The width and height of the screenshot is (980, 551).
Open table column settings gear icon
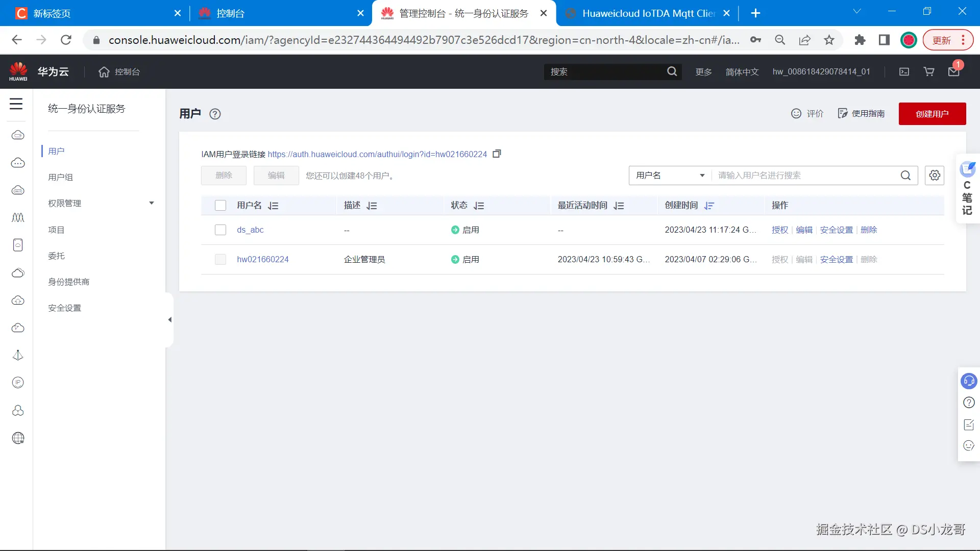[934, 176]
